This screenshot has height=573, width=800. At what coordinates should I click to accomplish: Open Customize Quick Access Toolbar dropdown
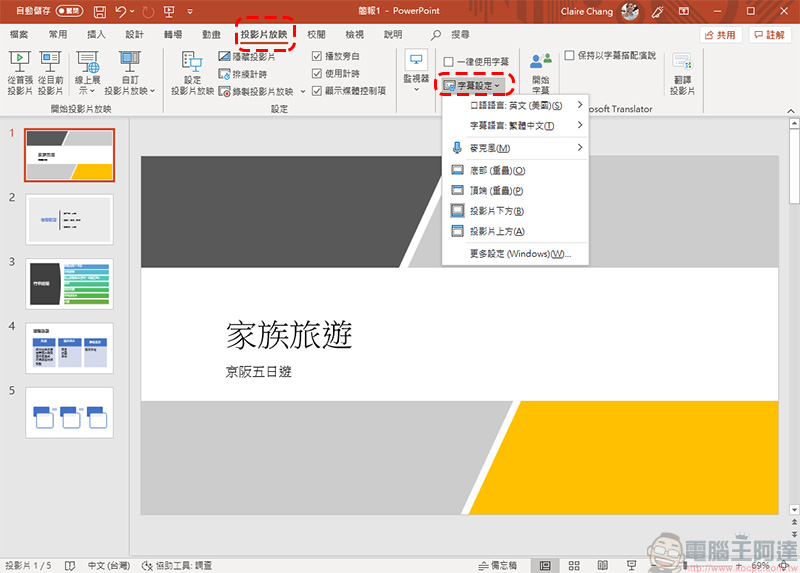pyautogui.click(x=190, y=11)
